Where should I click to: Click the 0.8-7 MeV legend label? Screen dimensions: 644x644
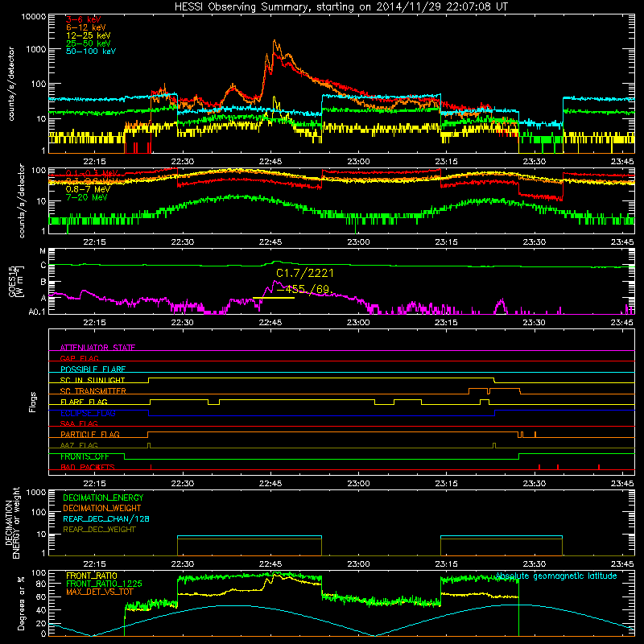tap(88, 189)
